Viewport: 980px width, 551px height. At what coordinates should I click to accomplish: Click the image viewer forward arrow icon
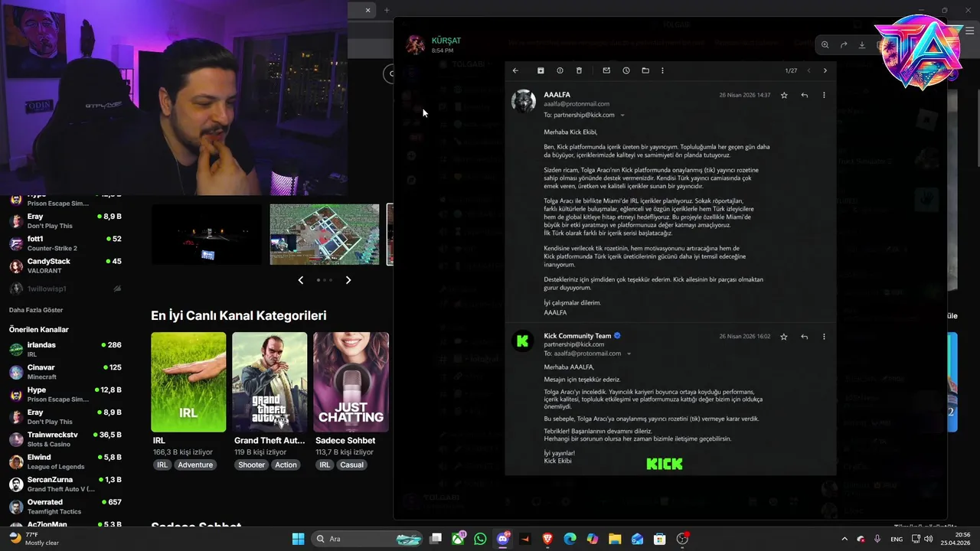(844, 45)
